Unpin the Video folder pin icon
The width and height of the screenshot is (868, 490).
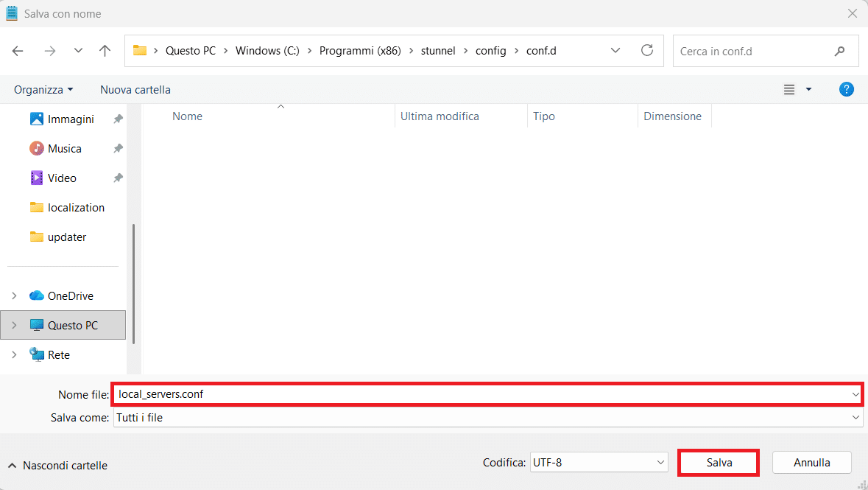(118, 178)
